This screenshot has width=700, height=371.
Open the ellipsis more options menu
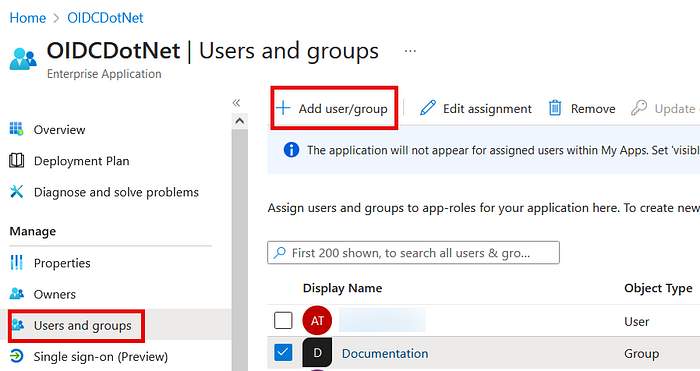coord(410,51)
